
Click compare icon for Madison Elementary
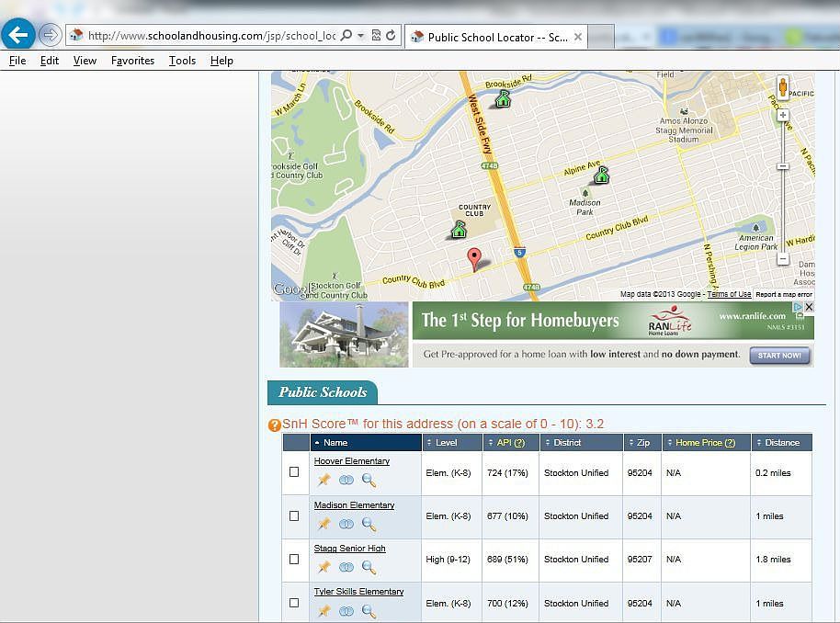pyautogui.click(x=346, y=524)
